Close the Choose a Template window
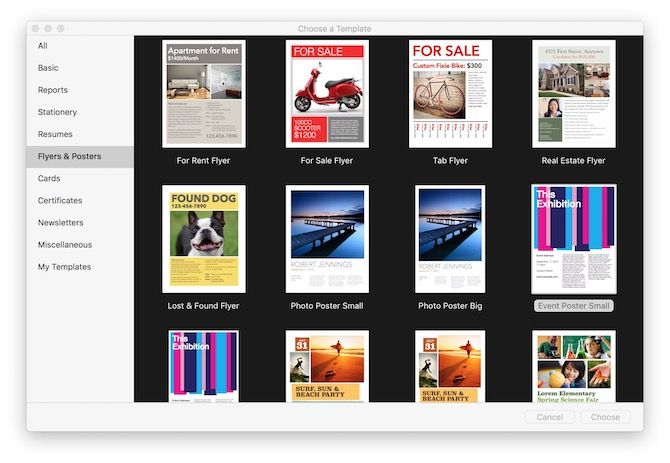The image size is (670, 463). coord(35,28)
